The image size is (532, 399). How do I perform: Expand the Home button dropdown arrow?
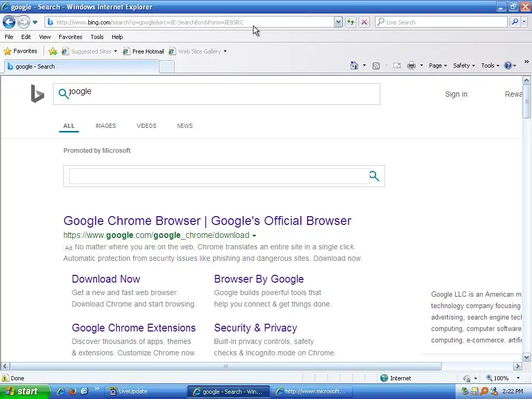(364, 65)
